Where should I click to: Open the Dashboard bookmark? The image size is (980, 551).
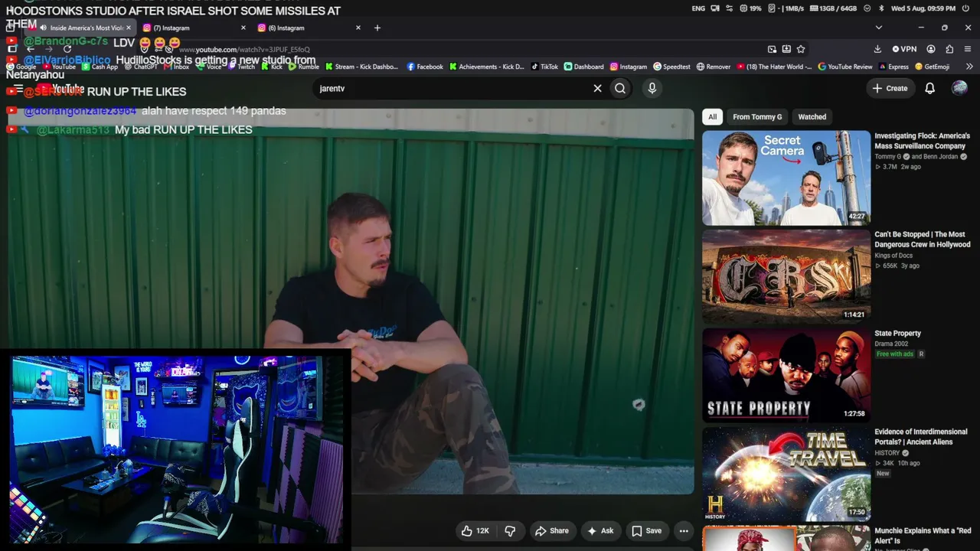(x=583, y=67)
